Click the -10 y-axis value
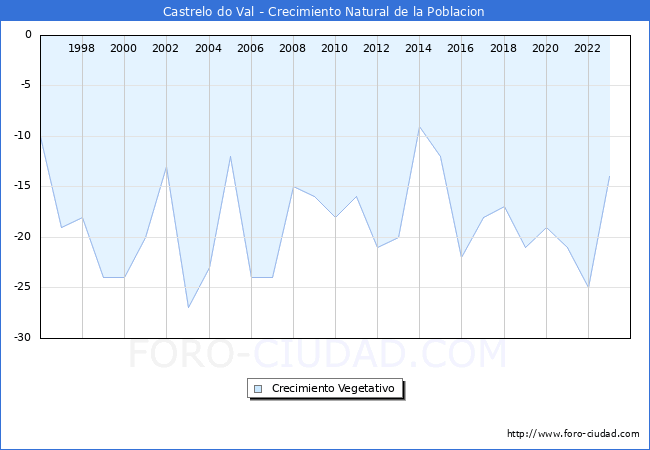The image size is (650, 450). click(22, 135)
